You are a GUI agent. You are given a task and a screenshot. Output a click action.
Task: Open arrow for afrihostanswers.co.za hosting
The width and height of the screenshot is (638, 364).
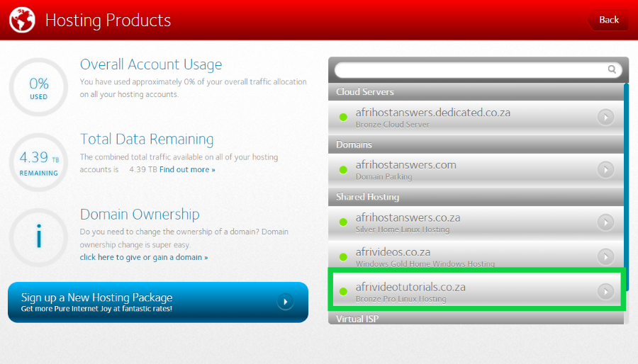(x=605, y=222)
